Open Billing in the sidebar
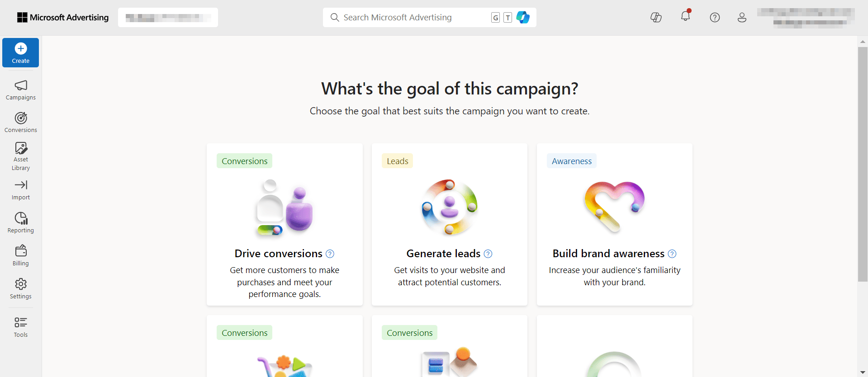868x377 pixels. (x=20, y=256)
